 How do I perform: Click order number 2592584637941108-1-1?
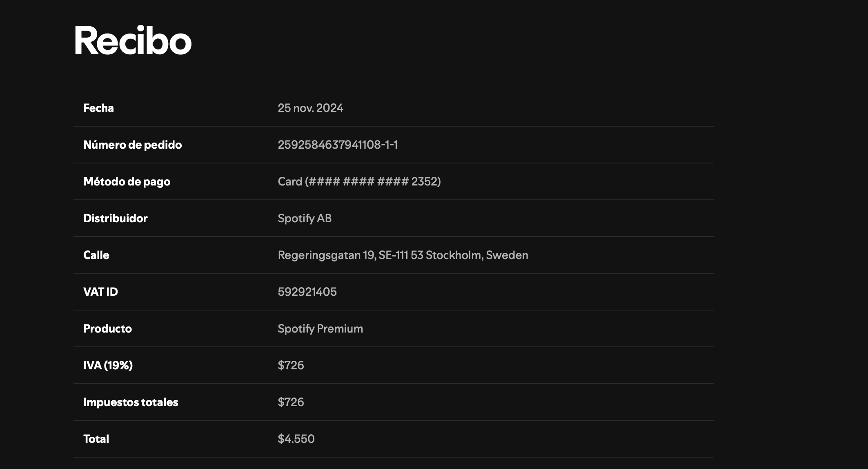pos(338,145)
